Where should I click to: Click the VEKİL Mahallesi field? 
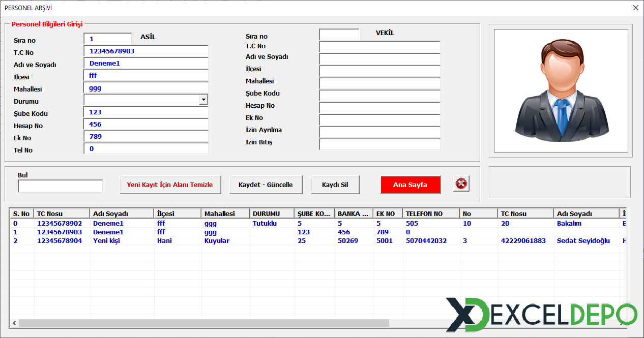click(x=379, y=83)
